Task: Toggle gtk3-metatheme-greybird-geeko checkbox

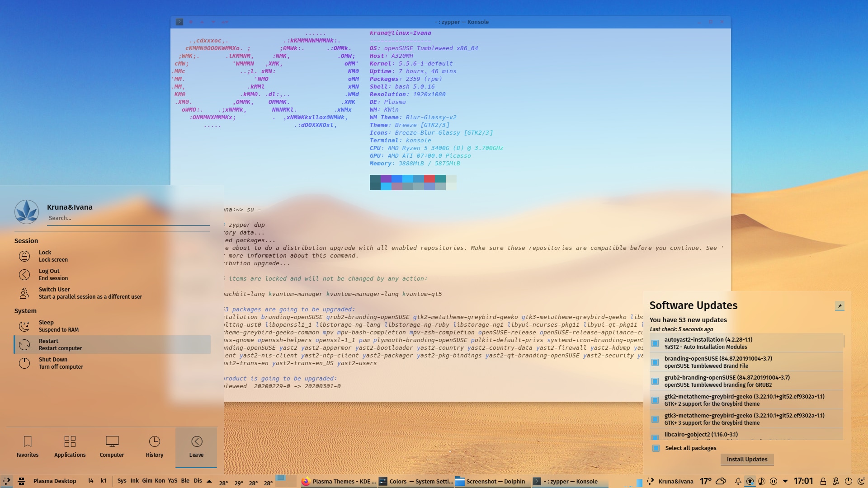Action: (x=655, y=419)
